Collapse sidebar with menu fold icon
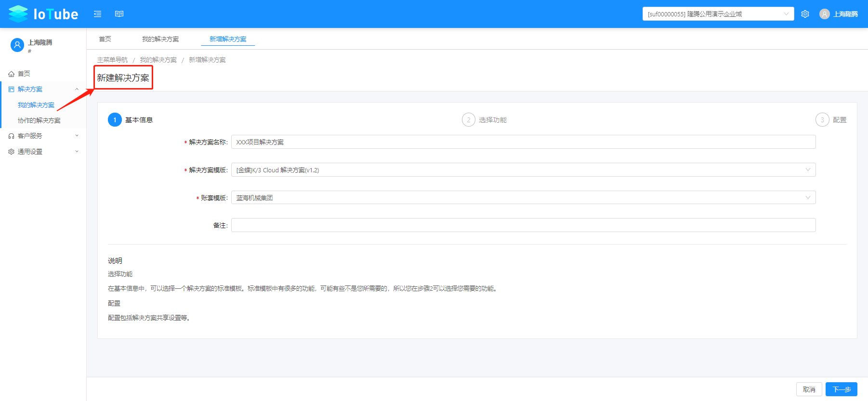 (x=98, y=14)
